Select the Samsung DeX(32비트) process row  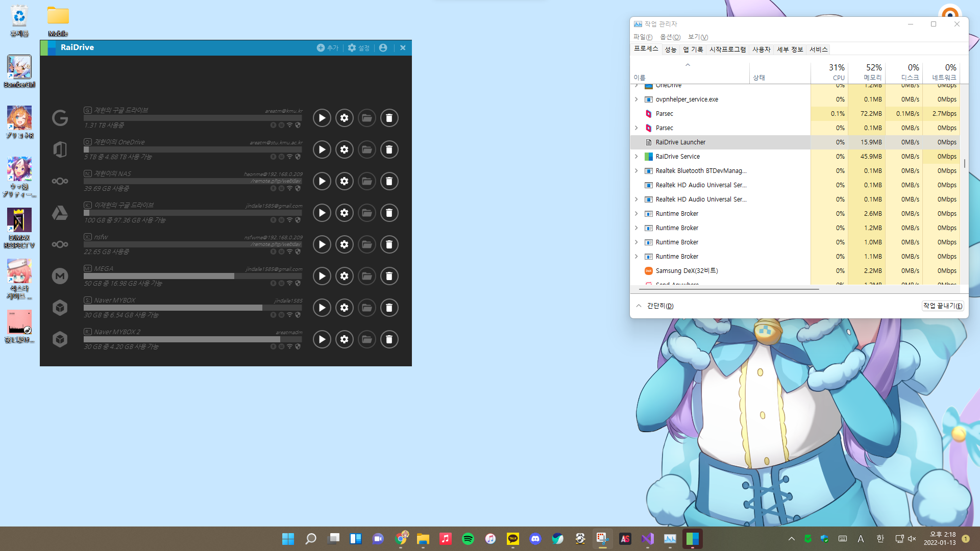click(x=687, y=271)
